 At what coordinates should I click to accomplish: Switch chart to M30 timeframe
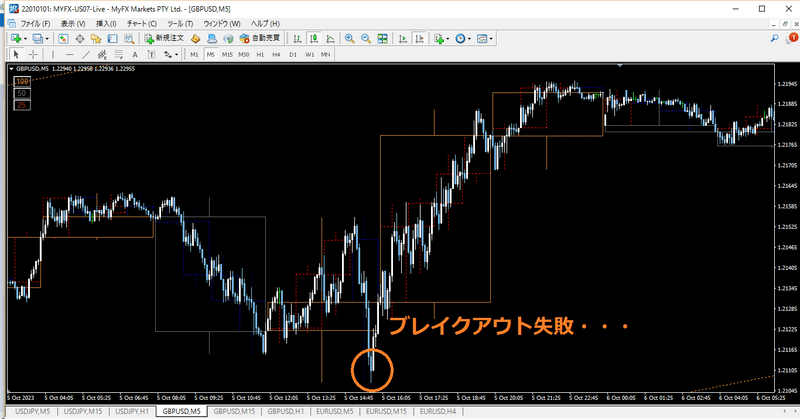point(244,54)
